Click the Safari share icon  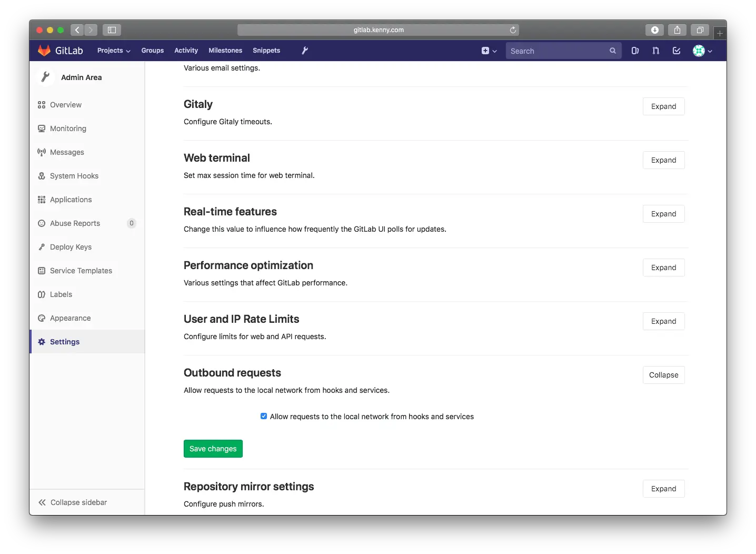tap(678, 30)
